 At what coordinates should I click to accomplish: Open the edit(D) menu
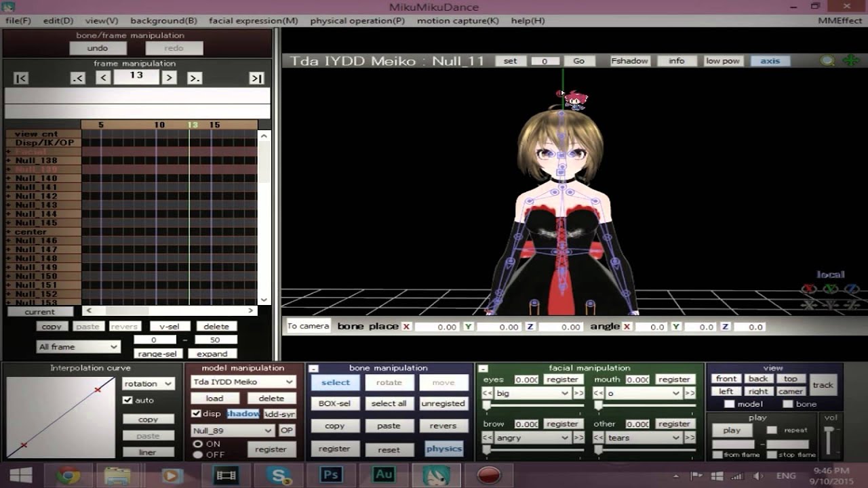(x=58, y=21)
